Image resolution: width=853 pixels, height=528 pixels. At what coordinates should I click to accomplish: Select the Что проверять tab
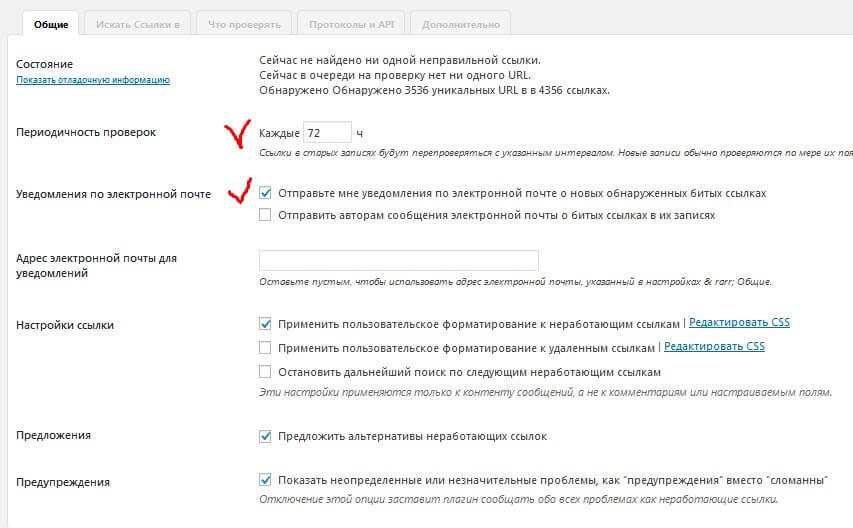pyautogui.click(x=244, y=23)
